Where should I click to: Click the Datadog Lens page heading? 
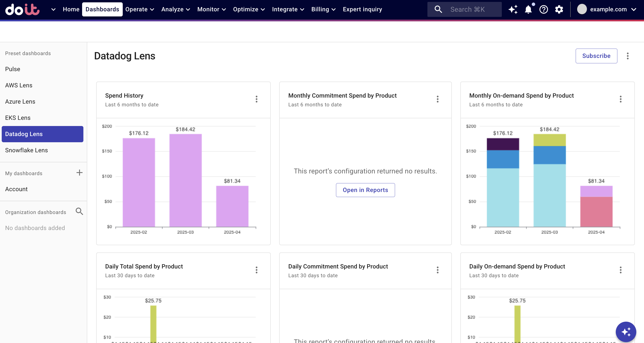[x=124, y=56]
